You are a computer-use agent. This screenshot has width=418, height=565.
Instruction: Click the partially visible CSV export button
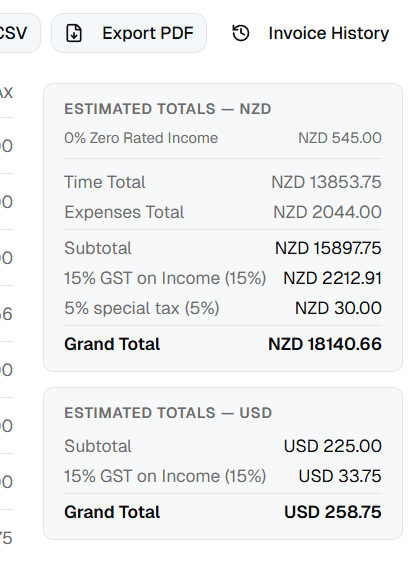click(18, 33)
